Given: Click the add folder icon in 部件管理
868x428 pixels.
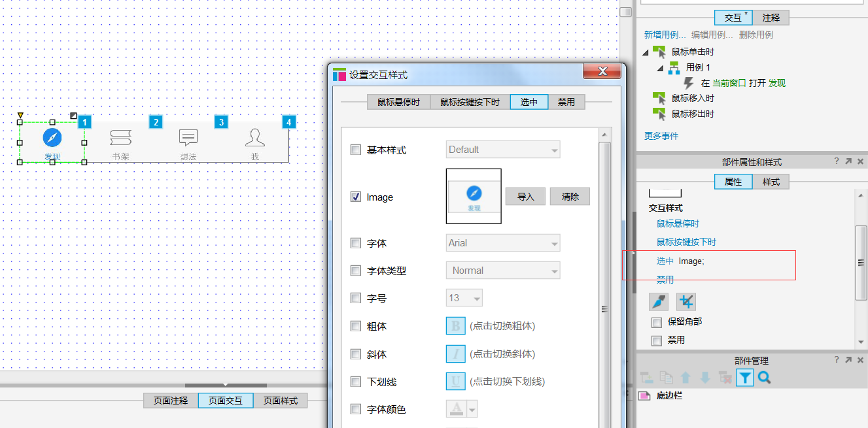Looking at the screenshot, I should pyautogui.click(x=646, y=377).
